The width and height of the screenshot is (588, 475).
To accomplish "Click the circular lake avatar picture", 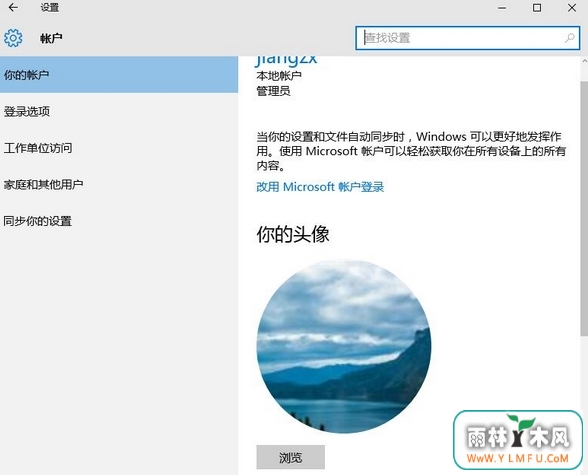I will coord(344,346).
